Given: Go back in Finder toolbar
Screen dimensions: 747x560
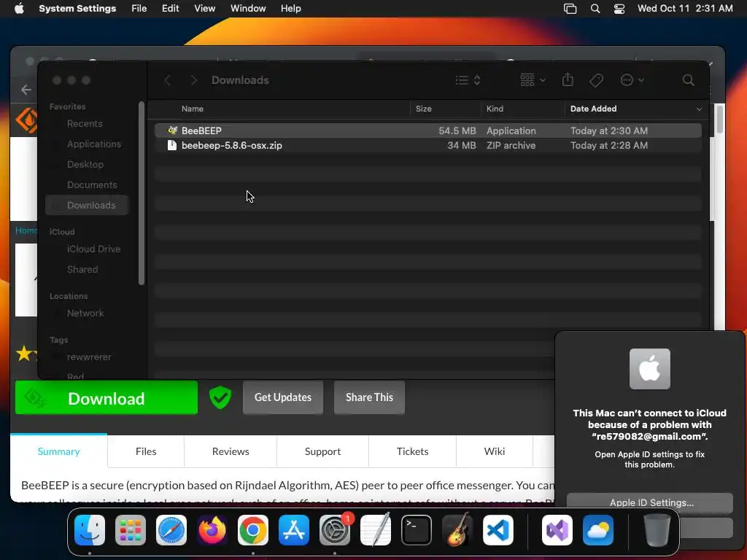Looking at the screenshot, I should tap(167, 80).
